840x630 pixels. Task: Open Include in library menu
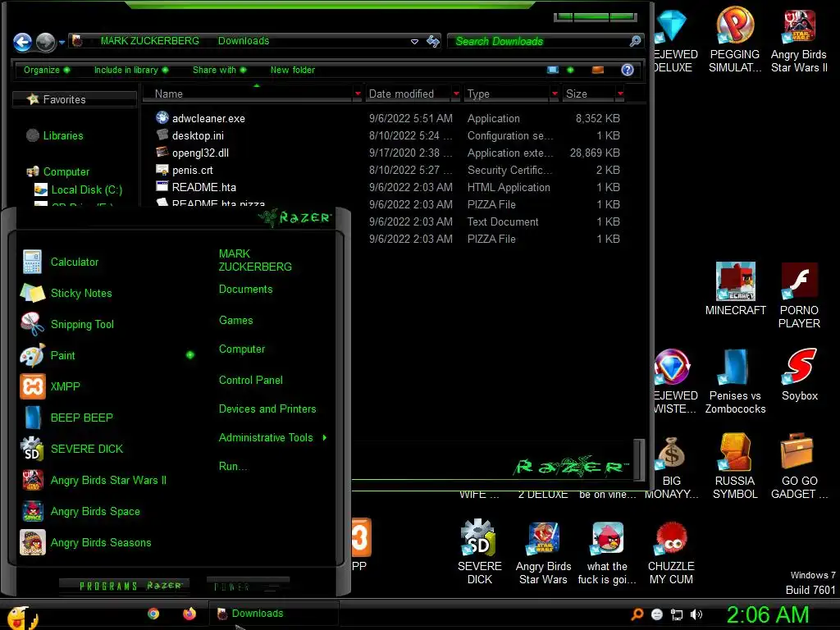coord(130,70)
